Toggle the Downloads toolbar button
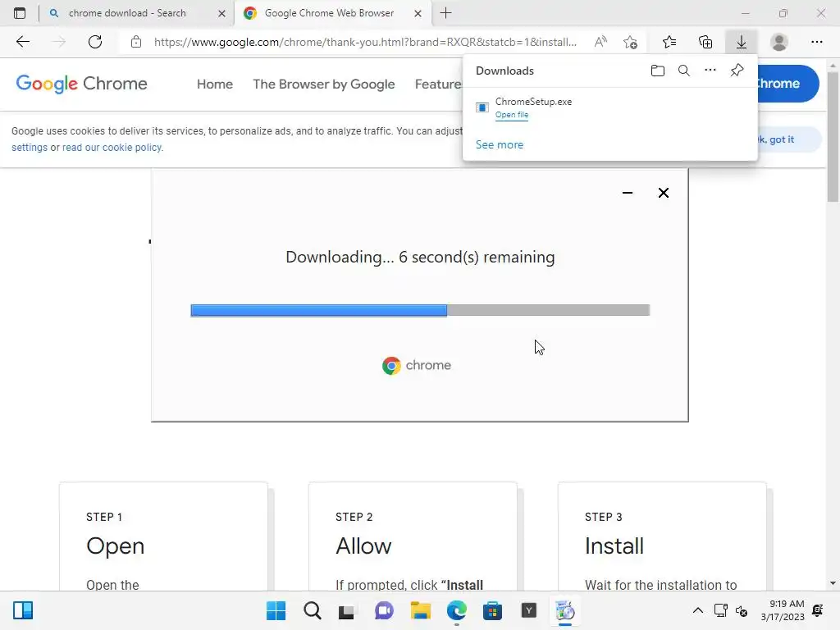 pos(742,42)
